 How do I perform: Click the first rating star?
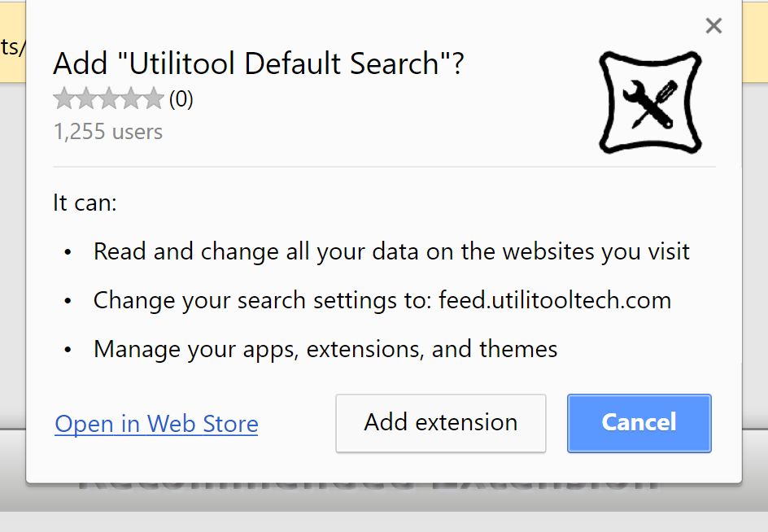63,99
